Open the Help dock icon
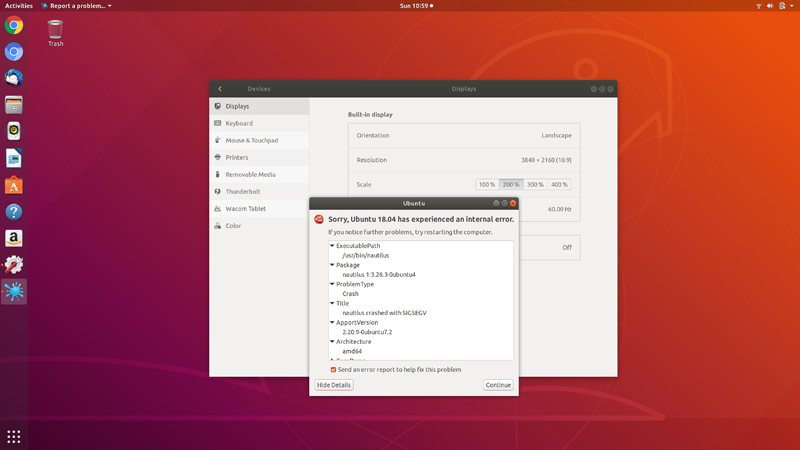Viewport: 800px width, 450px height. click(14, 212)
